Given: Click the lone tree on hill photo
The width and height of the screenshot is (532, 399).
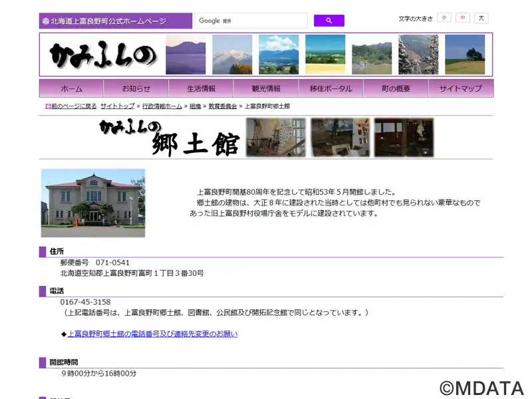Looking at the screenshot, I should point(465,55).
